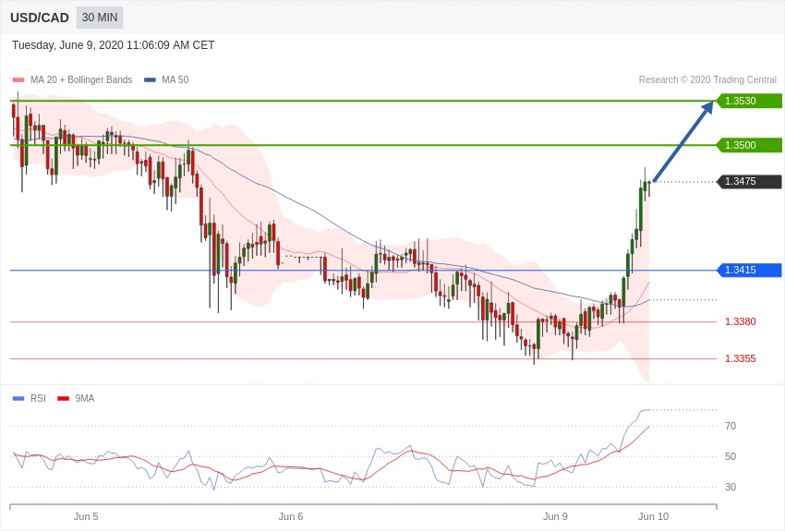Select the Jun 9 date axis label
This screenshot has height=532, width=785.
pyautogui.click(x=555, y=516)
